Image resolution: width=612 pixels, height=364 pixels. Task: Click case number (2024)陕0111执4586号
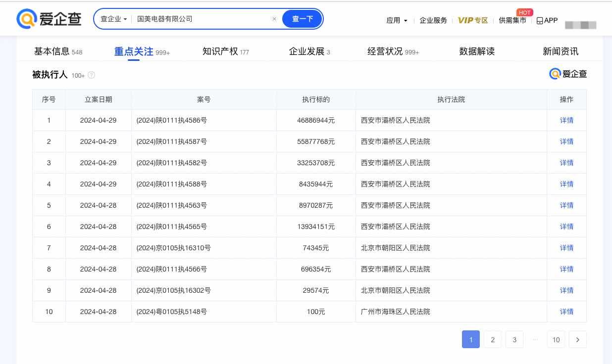(172, 120)
